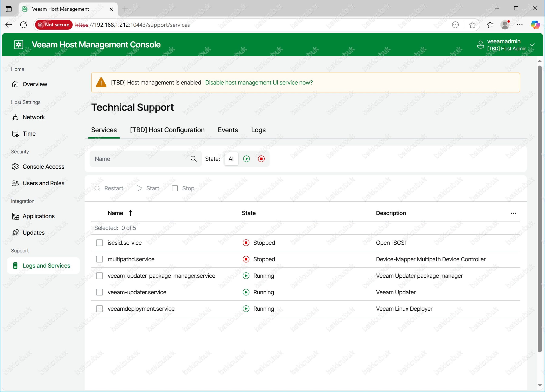The height and width of the screenshot is (392, 545).
Task: Click the browser back arrow
Action: tap(9, 25)
